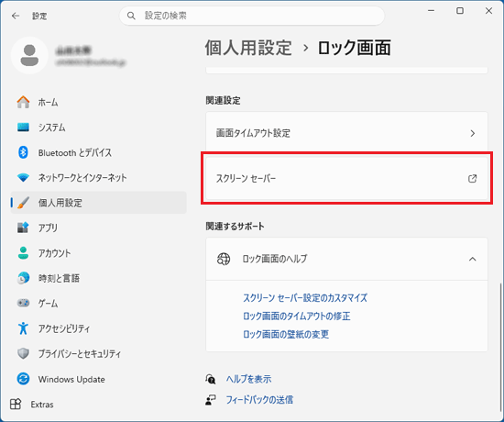Click the 時刻と言語 globe-clock icon
This screenshot has width=504, height=422.
(23, 278)
